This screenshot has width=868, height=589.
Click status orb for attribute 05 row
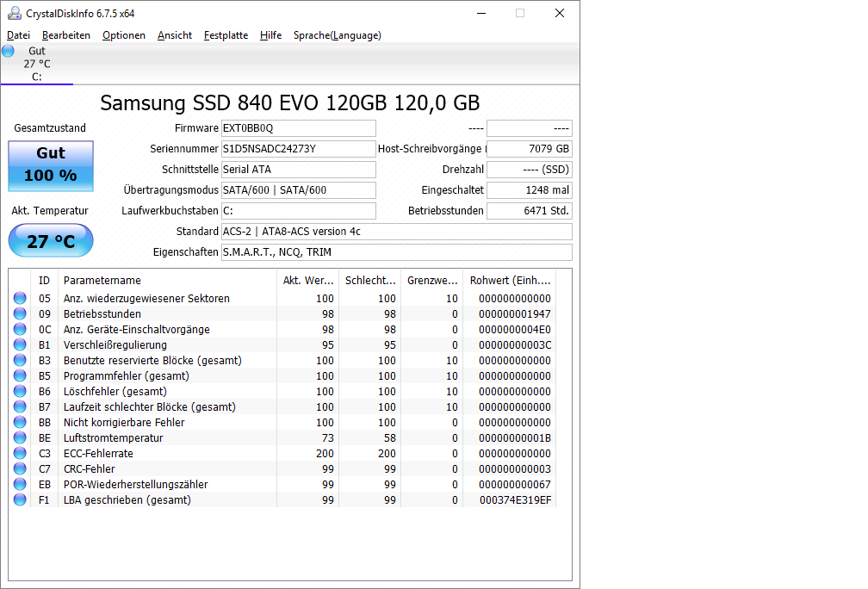point(20,298)
